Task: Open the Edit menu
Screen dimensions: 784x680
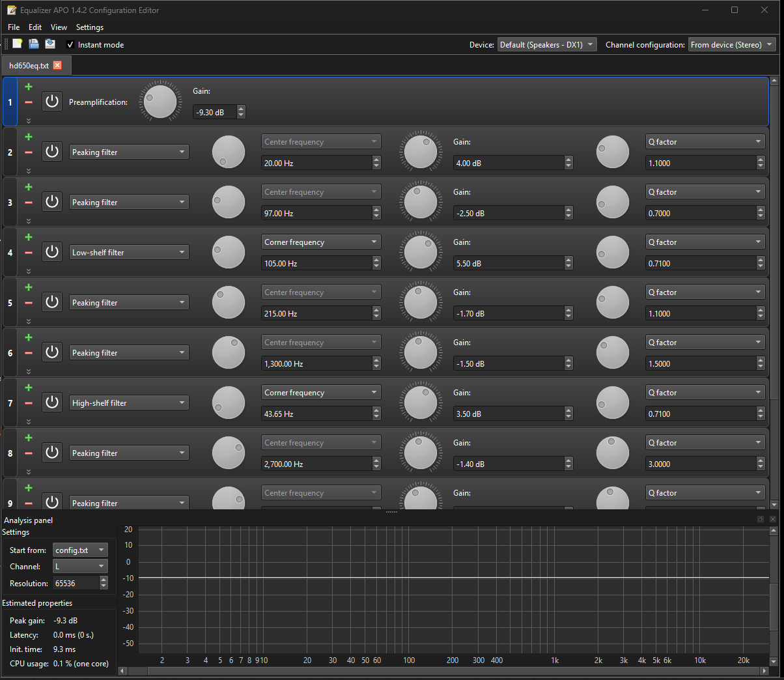Action: (35, 27)
